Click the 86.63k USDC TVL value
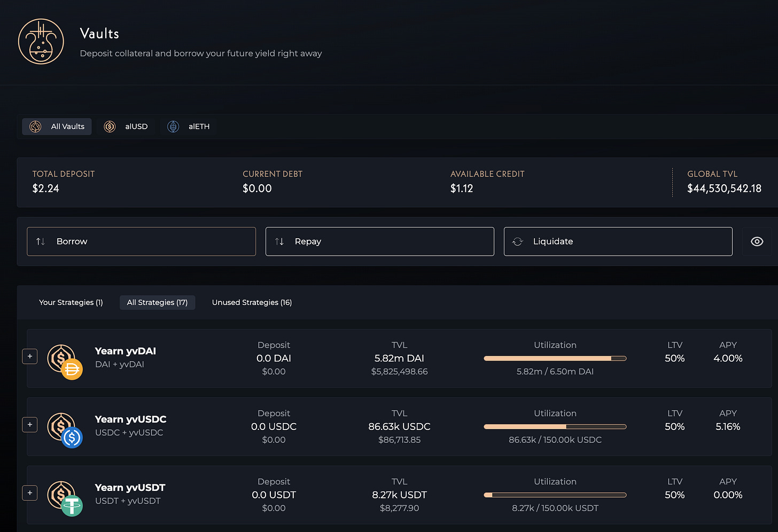 click(399, 427)
